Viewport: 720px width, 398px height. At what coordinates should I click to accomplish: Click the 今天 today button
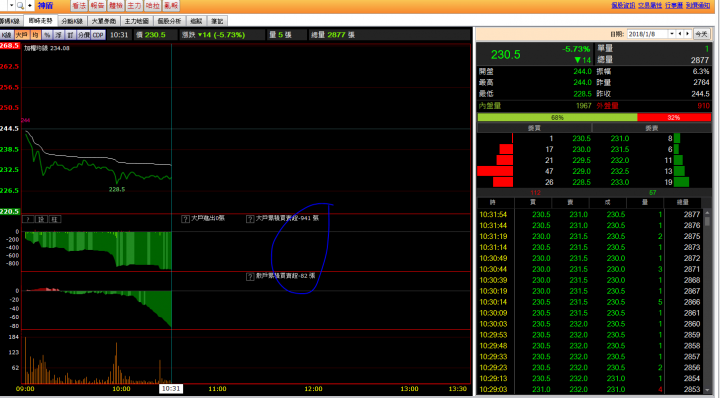(x=701, y=34)
